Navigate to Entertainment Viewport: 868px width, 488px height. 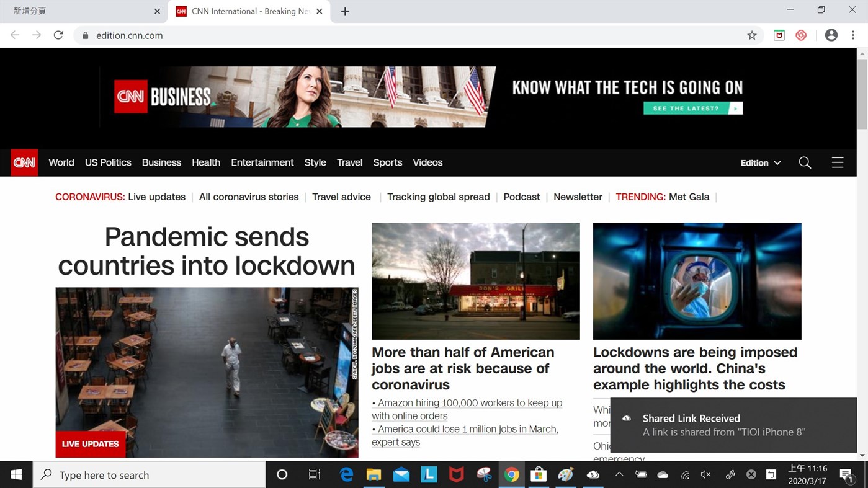click(x=262, y=162)
